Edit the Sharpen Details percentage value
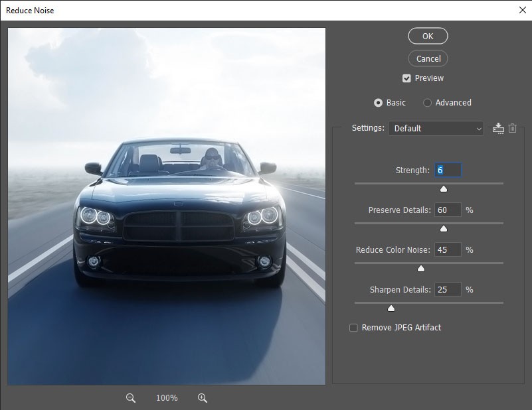This screenshot has height=410, width=532. (x=448, y=289)
